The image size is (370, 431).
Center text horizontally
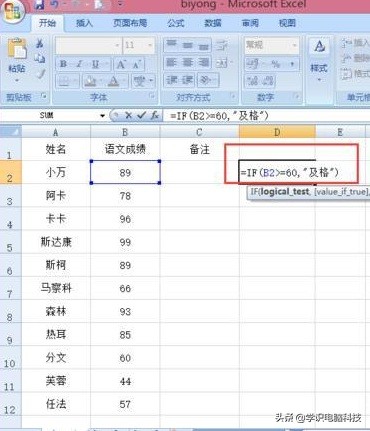[188, 63]
